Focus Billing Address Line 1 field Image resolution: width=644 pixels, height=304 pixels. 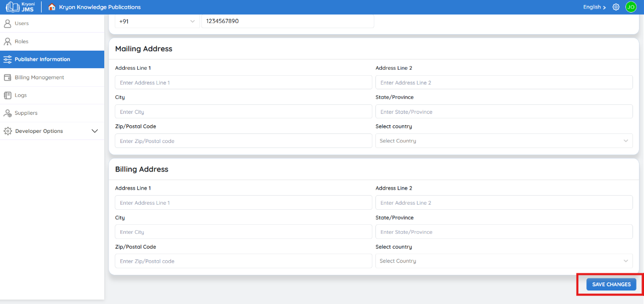[244, 203]
